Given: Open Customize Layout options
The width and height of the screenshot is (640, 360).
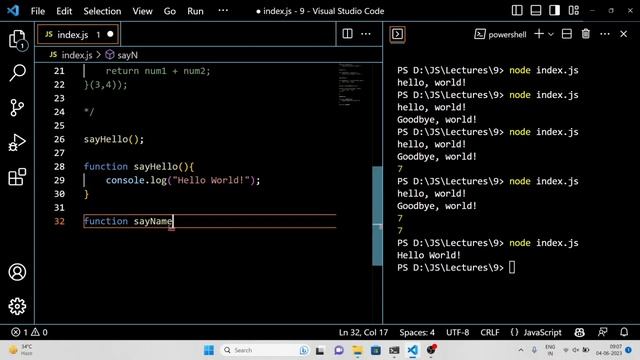Looking at the screenshot, I should coord(573,11).
